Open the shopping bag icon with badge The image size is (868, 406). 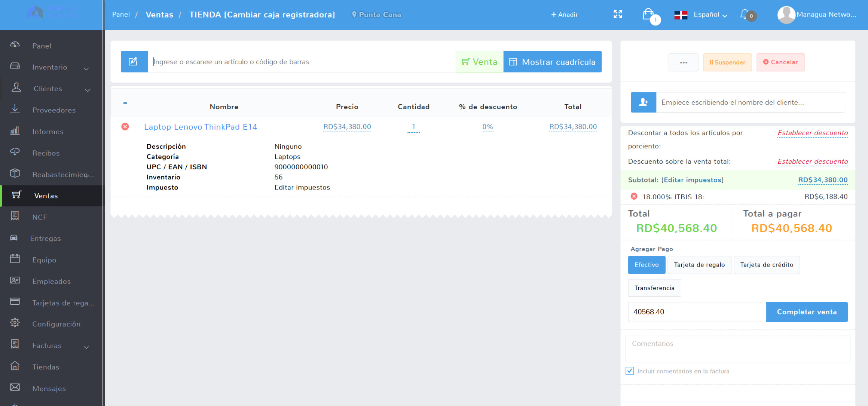click(649, 15)
